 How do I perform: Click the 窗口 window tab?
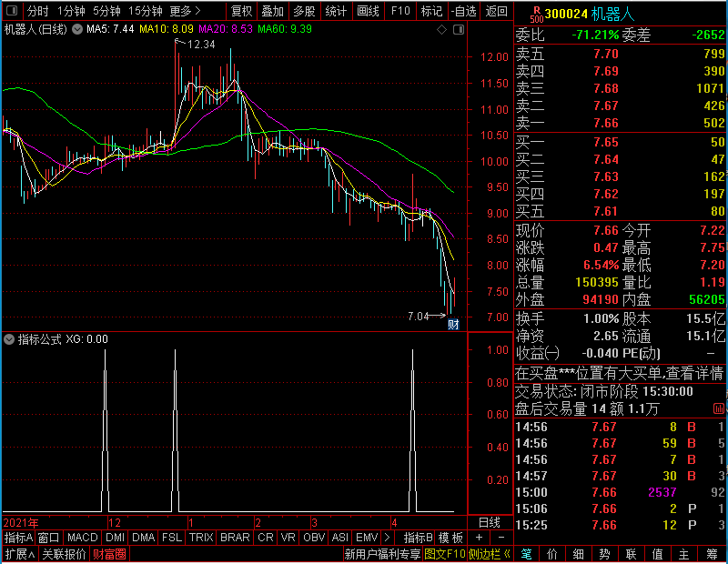49,538
